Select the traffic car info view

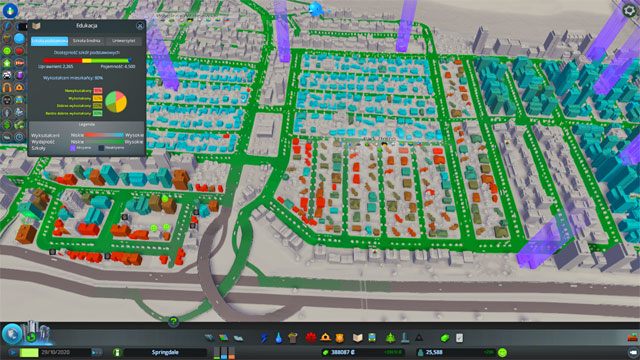pos(7,76)
